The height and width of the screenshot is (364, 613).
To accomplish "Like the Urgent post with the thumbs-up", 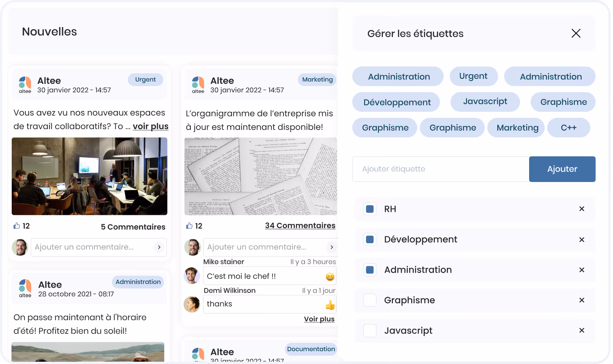I will [x=17, y=226].
